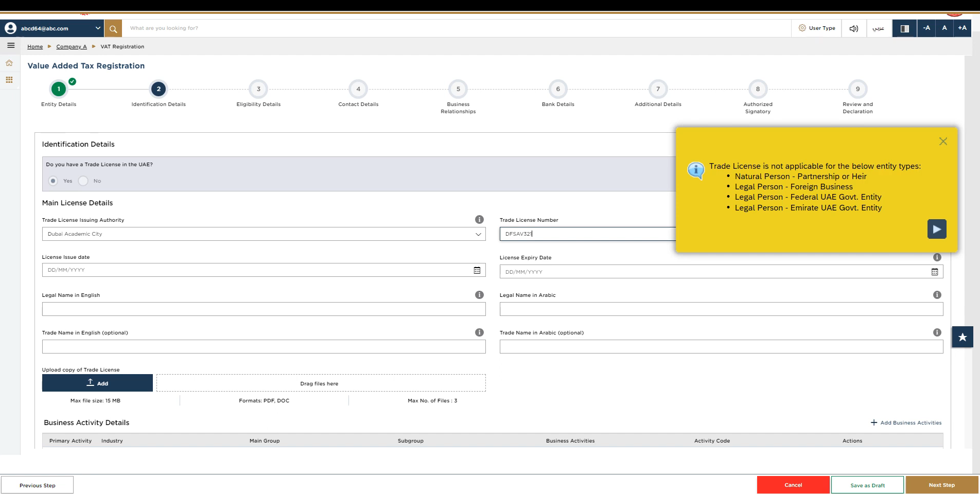Toggle the high contrast icon
The image size is (980, 494).
point(904,28)
